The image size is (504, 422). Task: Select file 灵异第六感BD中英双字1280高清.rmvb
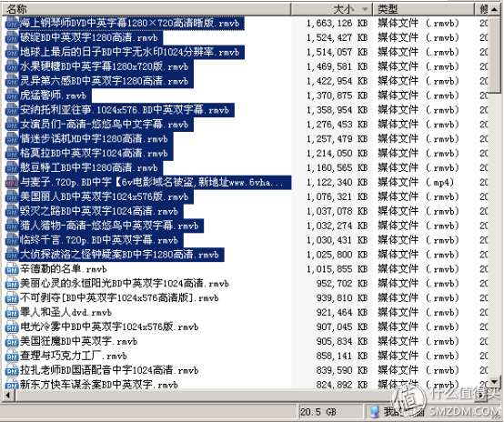coord(104,81)
